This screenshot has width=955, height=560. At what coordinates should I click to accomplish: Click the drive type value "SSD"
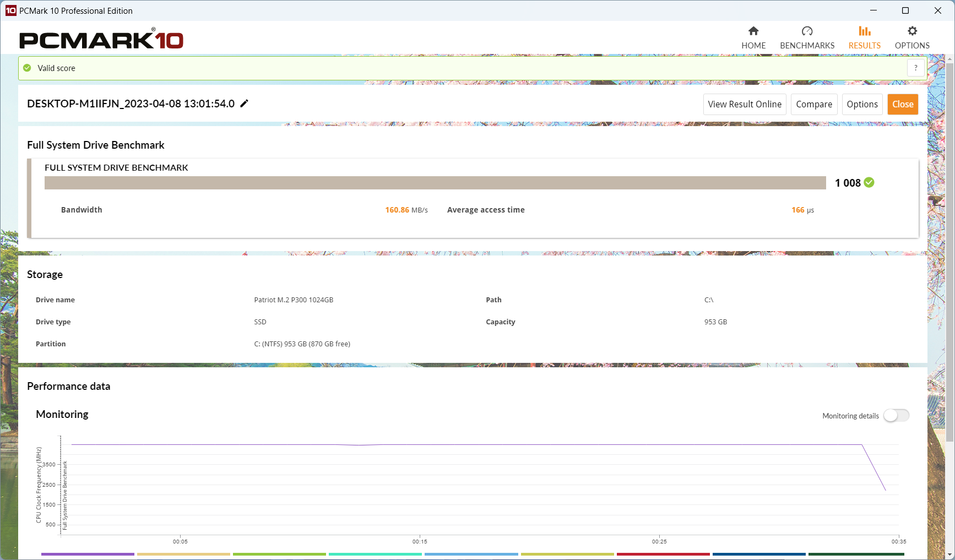[260, 322]
